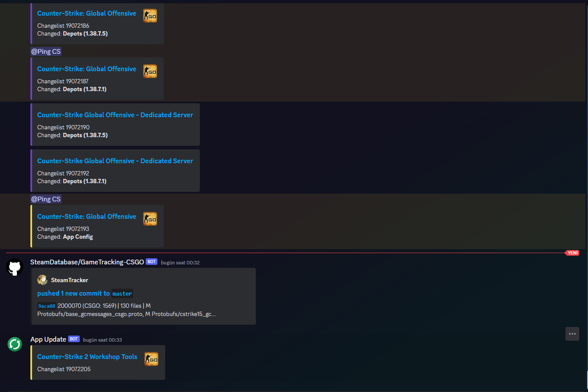Click the first @Ping CS mention
Image resolution: width=588 pixels, height=392 pixels.
46,51
